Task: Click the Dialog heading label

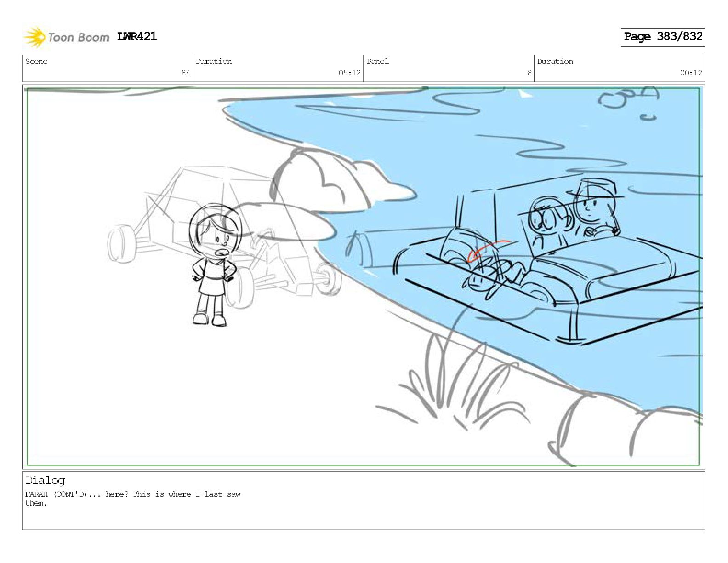Action: click(45, 481)
